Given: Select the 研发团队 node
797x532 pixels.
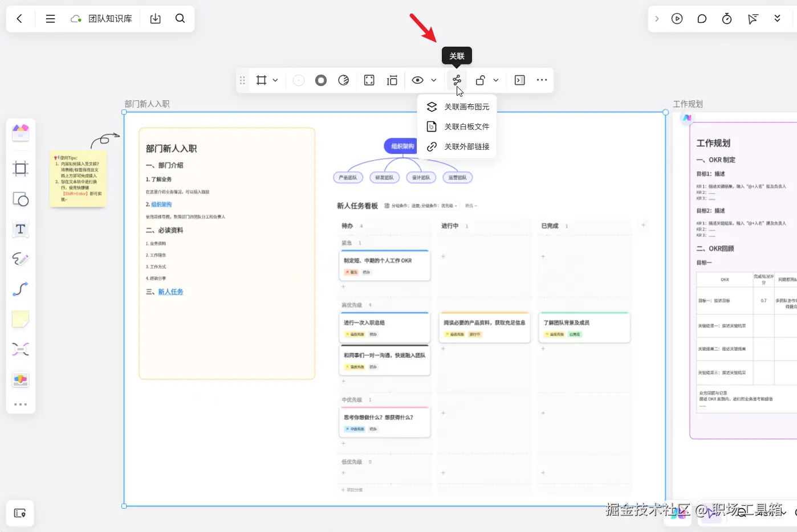Looking at the screenshot, I should pos(384,178).
